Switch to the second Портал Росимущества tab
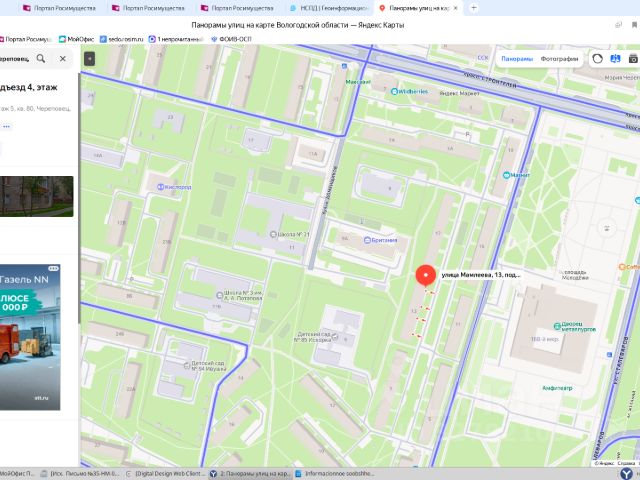 point(149,8)
